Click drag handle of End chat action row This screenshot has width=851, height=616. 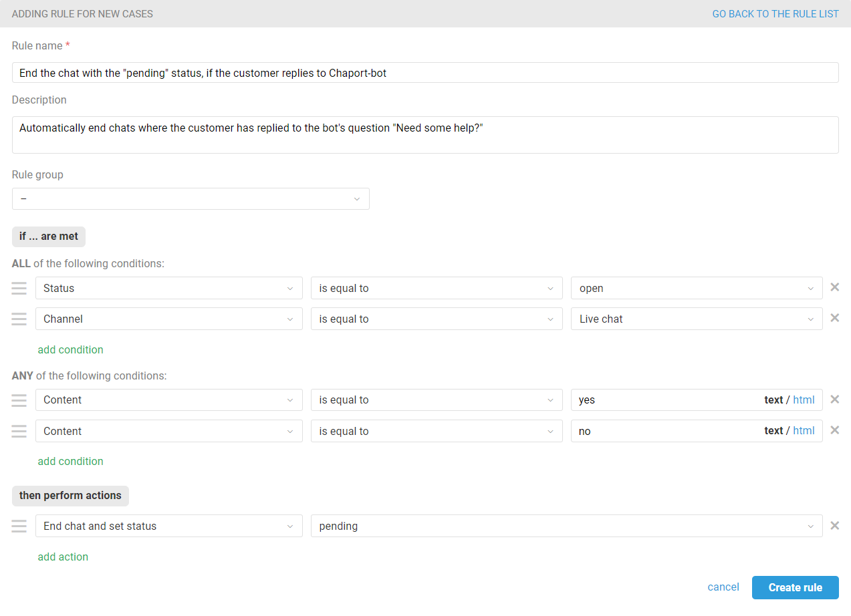(x=19, y=526)
